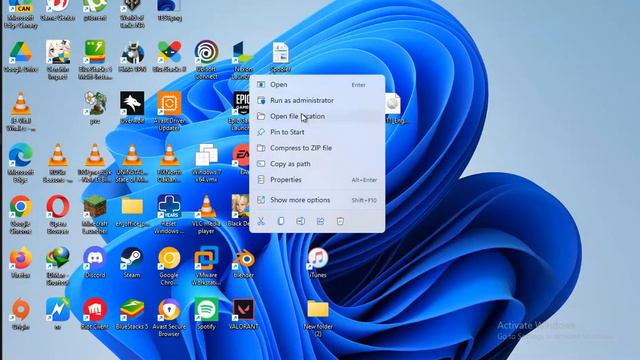Select the Opera Browser shortcut
Viewport: 640px width, 360px height.
tap(58, 214)
